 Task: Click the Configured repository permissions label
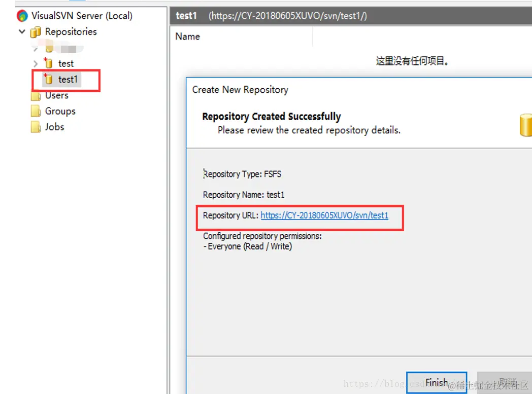click(x=262, y=236)
